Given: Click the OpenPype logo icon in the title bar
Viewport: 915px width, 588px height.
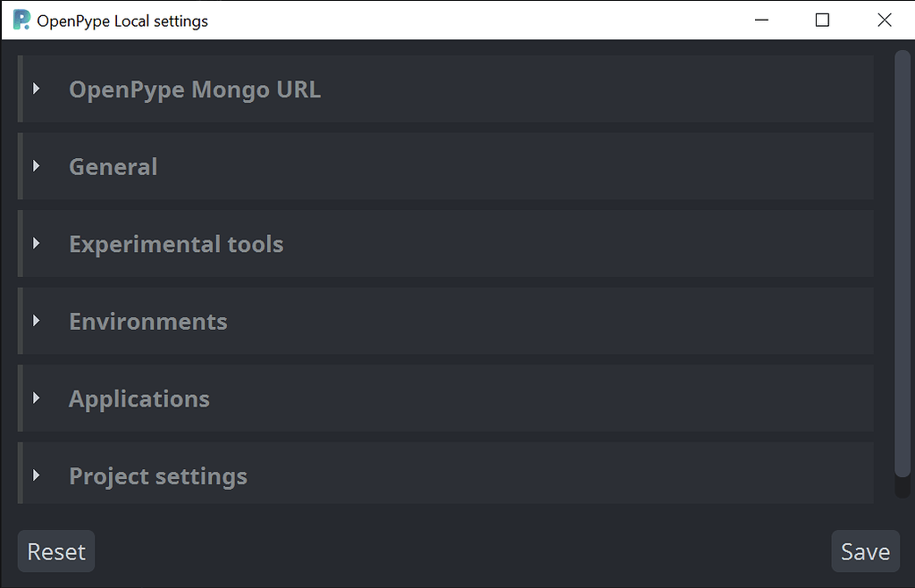Looking at the screenshot, I should [x=20, y=20].
